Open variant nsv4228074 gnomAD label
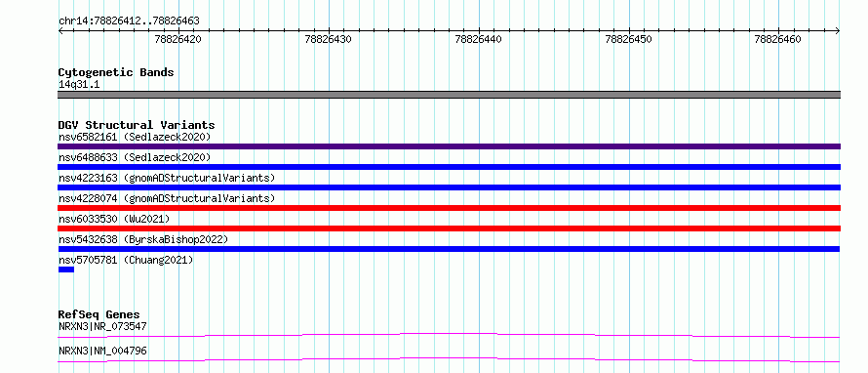 tap(167, 198)
